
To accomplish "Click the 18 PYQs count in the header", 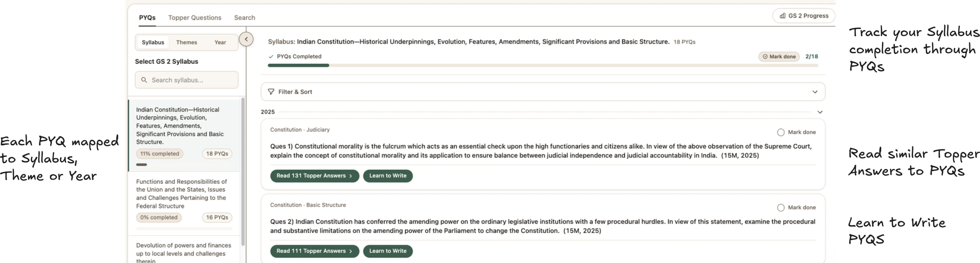I will click(x=684, y=42).
